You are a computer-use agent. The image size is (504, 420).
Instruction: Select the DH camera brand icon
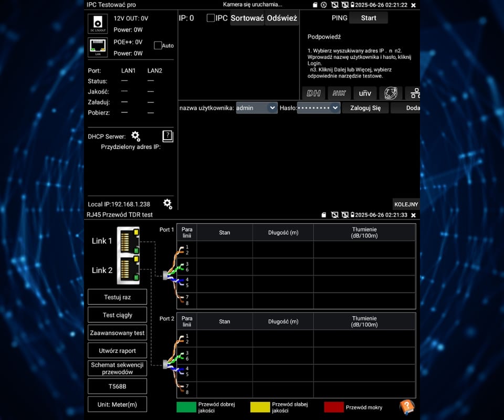point(313,93)
